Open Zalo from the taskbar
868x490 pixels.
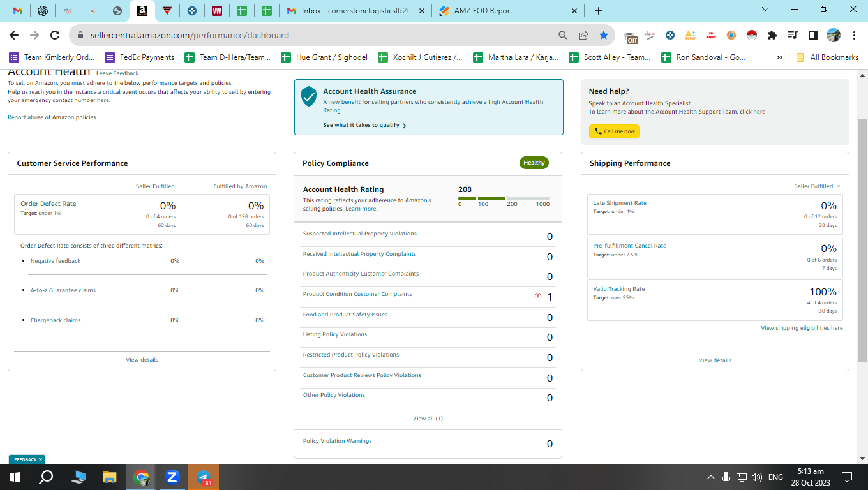tap(172, 477)
